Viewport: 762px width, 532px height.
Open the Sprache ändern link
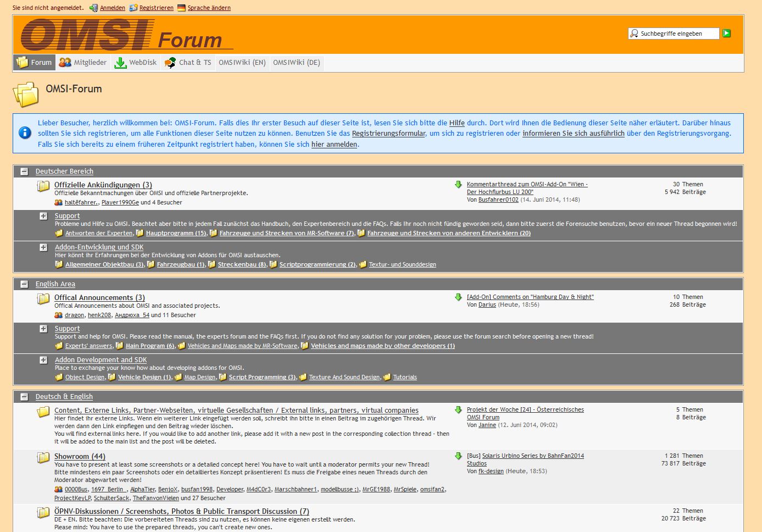pyautogui.click(x=209, y=8)
